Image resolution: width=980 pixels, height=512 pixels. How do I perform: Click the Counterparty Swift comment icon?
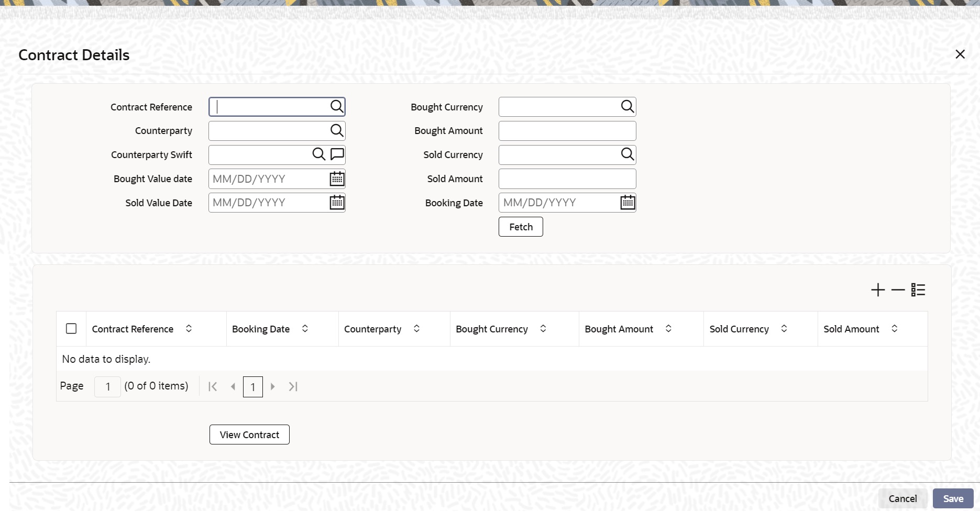[337, 154]
